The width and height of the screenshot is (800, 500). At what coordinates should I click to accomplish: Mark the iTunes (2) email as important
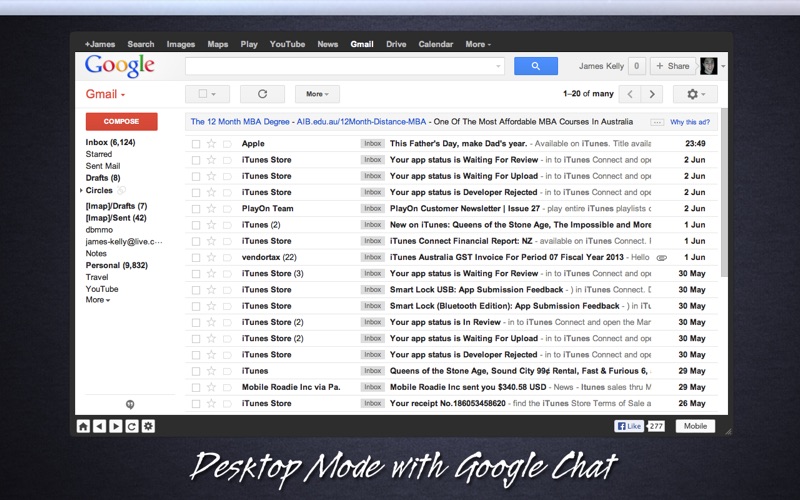(228, 225)
